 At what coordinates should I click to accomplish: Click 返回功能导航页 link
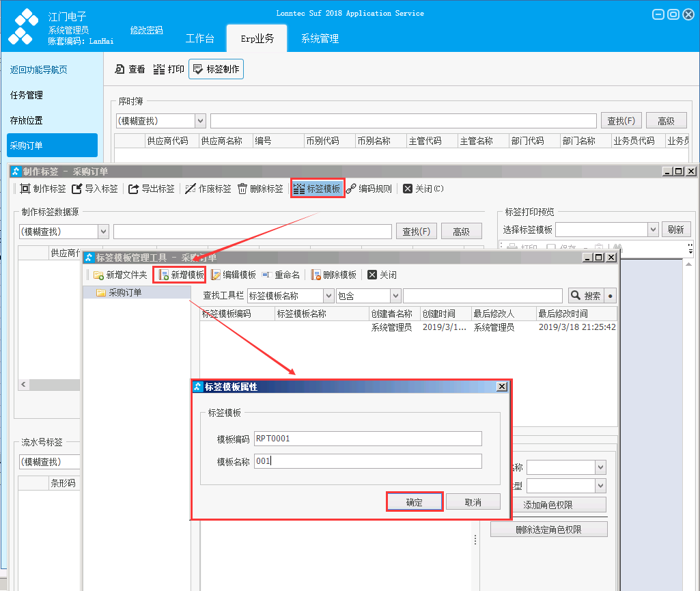pos(38,70)
